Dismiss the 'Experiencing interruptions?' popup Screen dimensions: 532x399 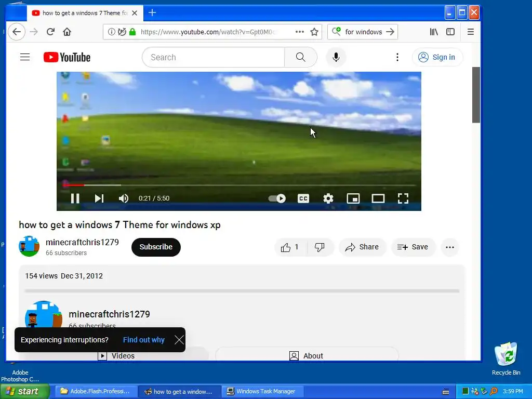[179, 340]
